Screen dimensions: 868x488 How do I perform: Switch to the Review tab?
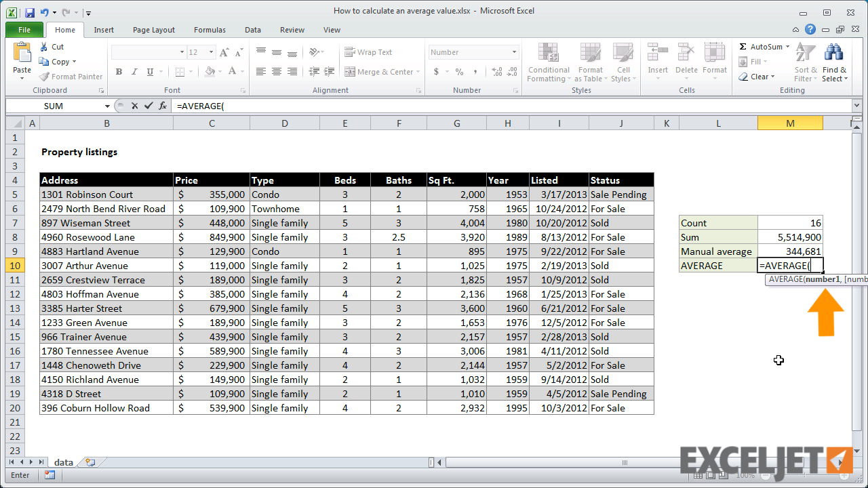tap(292, 30)
